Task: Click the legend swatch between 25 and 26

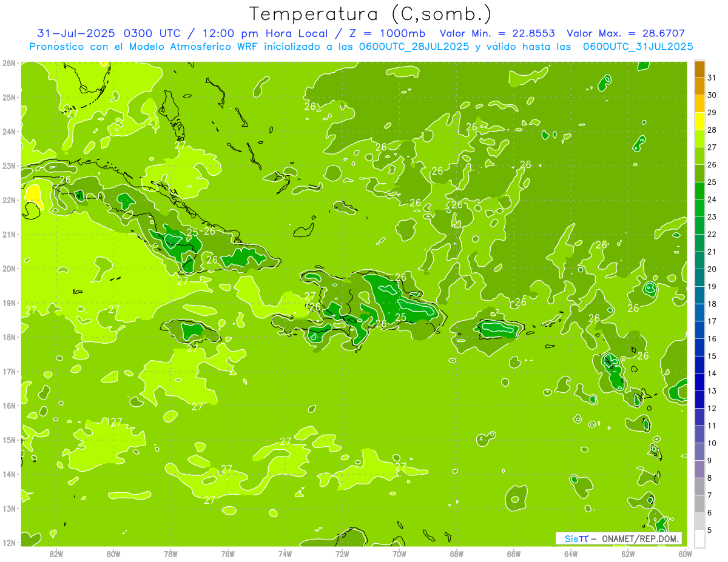Action: click(699, 173)
